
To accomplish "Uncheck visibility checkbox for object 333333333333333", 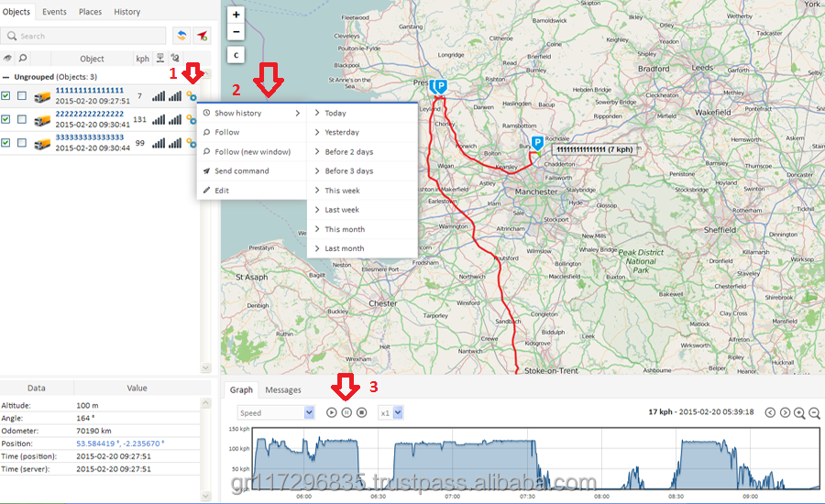I will (6, 143).
